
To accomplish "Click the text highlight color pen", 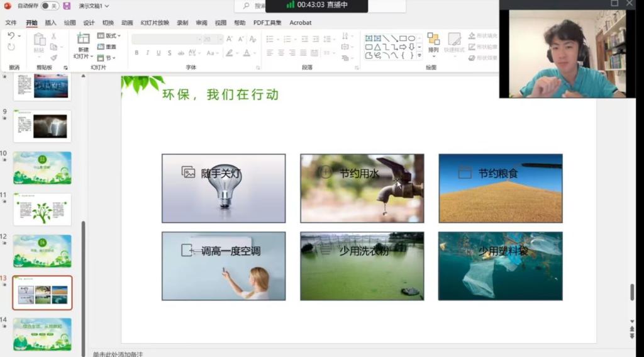I will click(229, 53).
